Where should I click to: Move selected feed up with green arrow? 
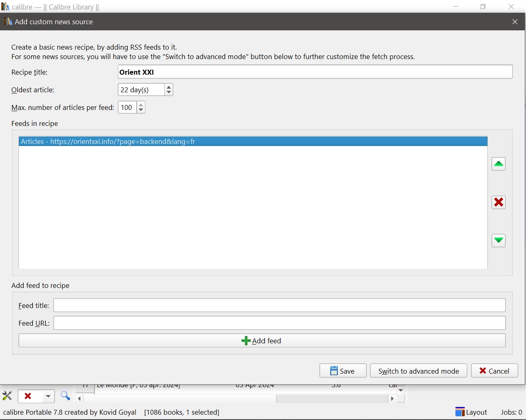click(498, 164)
